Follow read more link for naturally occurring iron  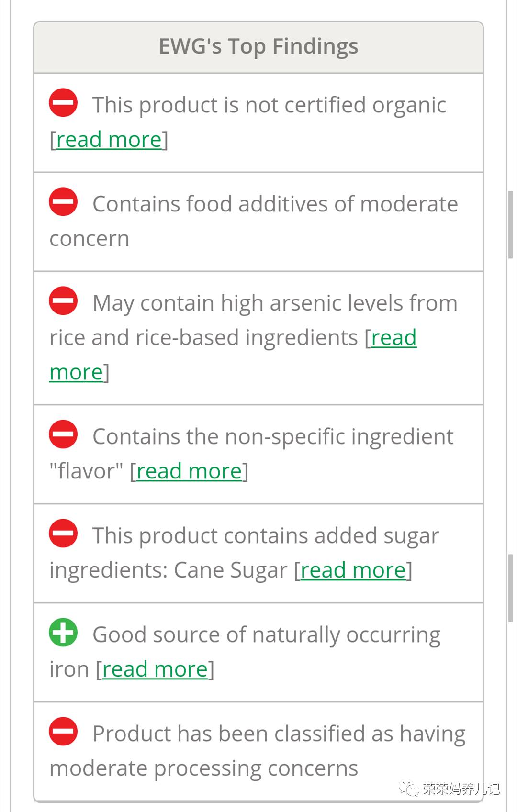[155, 669]
